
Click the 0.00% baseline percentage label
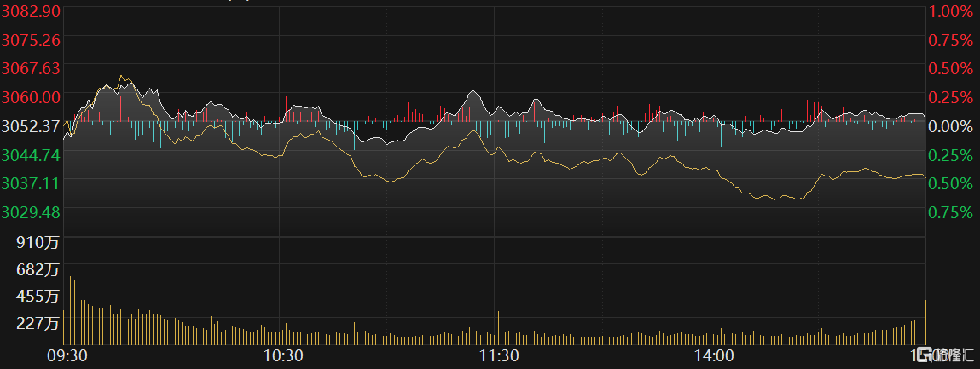[950, 125]
